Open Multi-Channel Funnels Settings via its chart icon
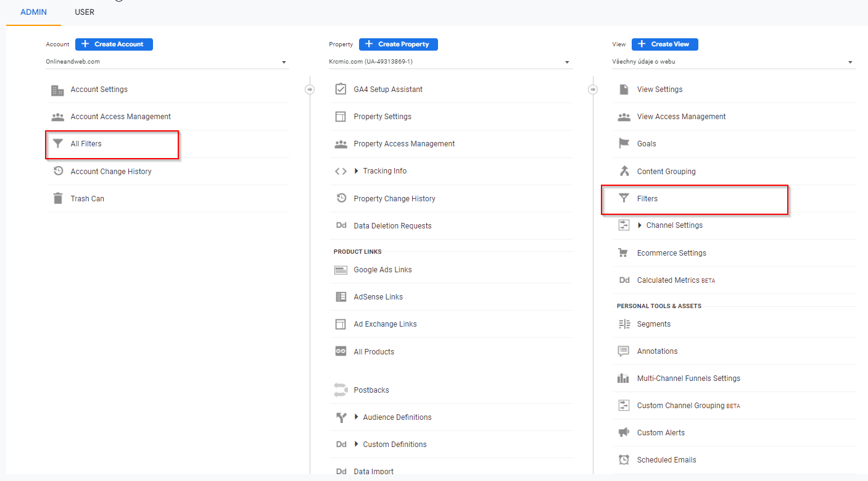Image resolution: width=868 pixels, height=481 pixels. click(624, 378)
